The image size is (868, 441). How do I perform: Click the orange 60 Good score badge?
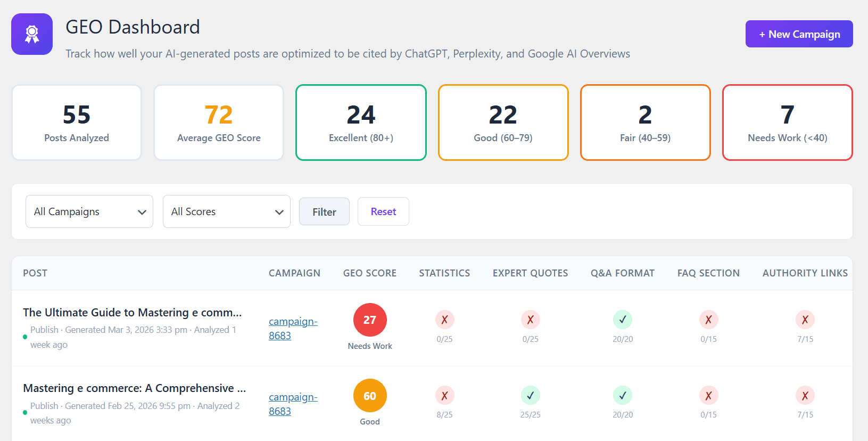point(370,396)
